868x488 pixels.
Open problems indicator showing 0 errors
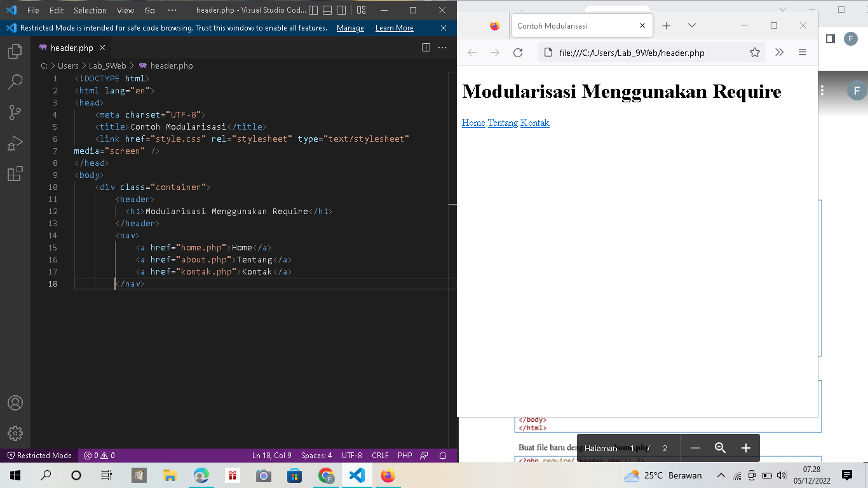point(99,456)
